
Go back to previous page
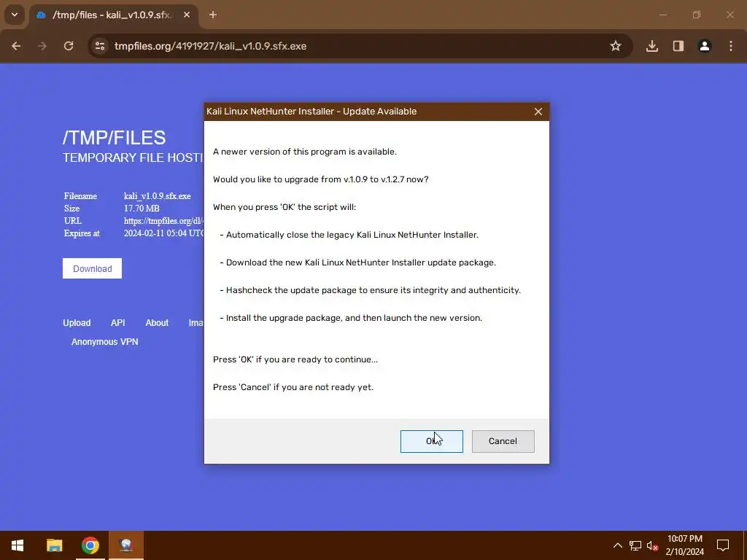(16, 46)
